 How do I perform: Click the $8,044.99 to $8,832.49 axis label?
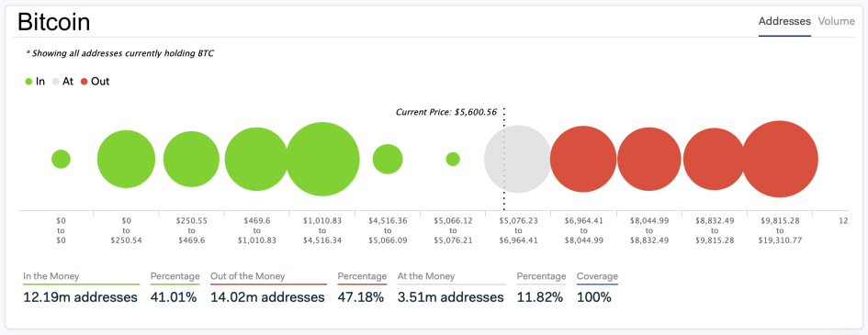coord(648,230)
